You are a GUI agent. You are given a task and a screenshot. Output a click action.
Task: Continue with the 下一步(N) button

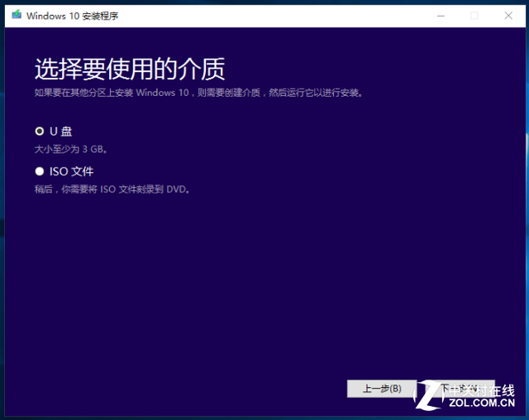coord(460,389)
